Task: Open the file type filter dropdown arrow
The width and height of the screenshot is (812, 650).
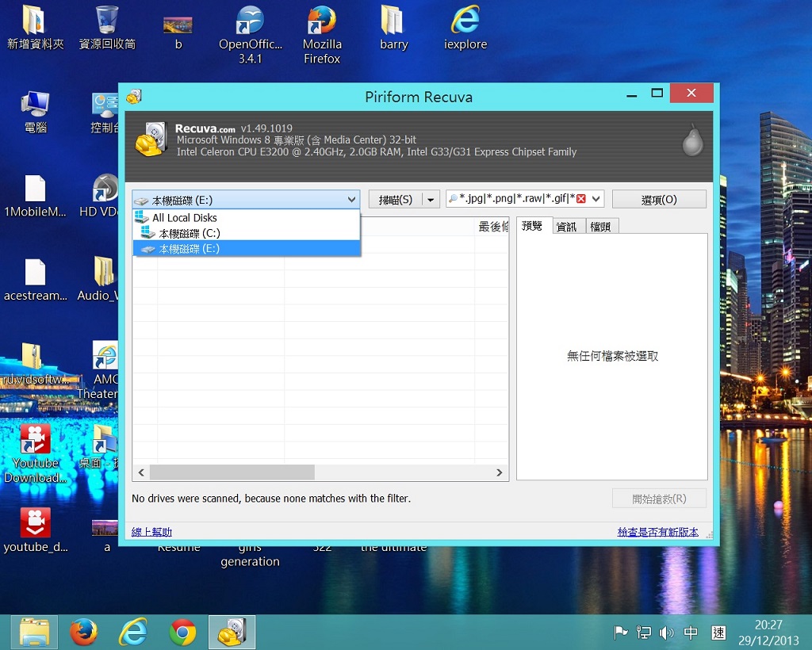Action: (596, 199)
